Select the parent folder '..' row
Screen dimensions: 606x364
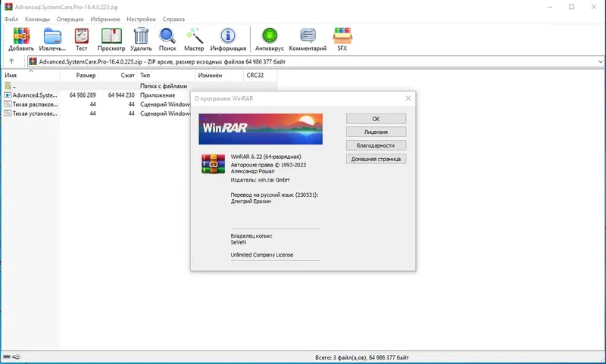140,86
